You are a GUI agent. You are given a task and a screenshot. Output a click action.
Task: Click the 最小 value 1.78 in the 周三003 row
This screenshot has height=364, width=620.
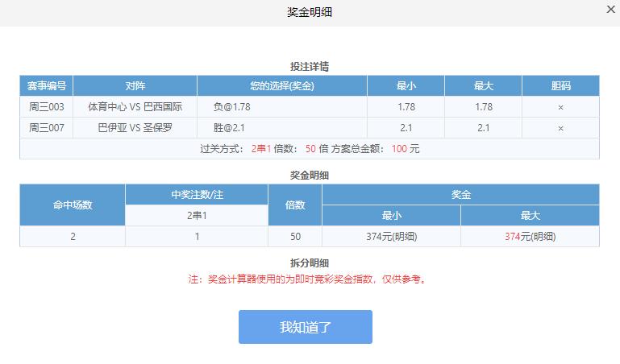(406, 106)
